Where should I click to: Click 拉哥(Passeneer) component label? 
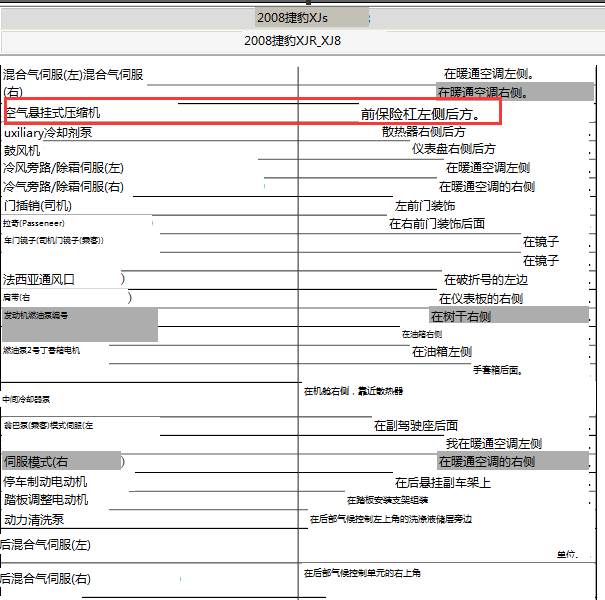point(34,223)
